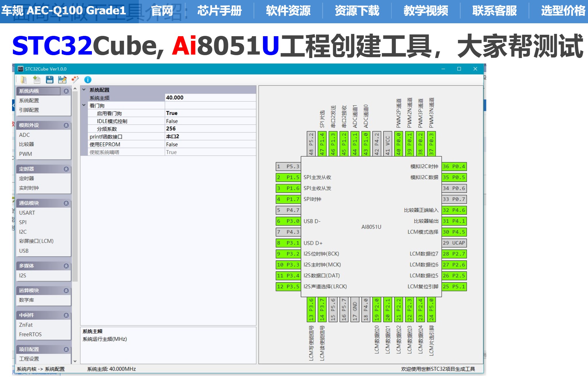The image size is (588, 378).
Task: Select 实时时钟 in the sidebar
Action: pos(29,188)
